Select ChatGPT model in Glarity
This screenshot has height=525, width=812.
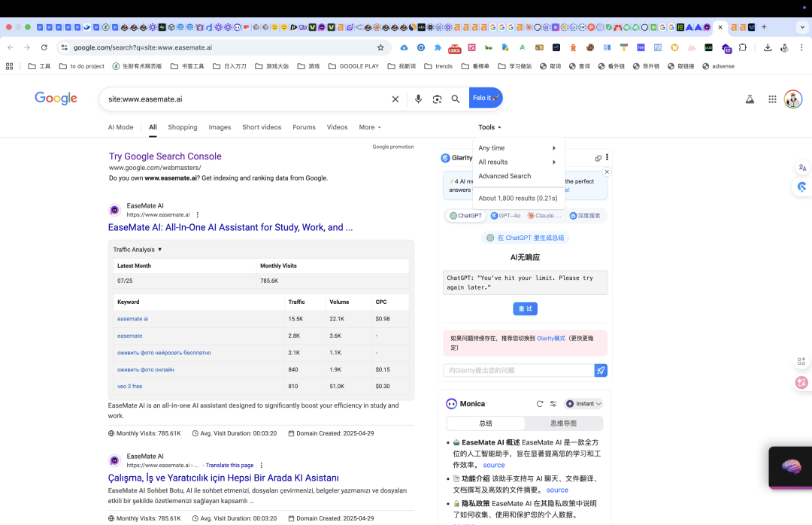coord(465,216)
